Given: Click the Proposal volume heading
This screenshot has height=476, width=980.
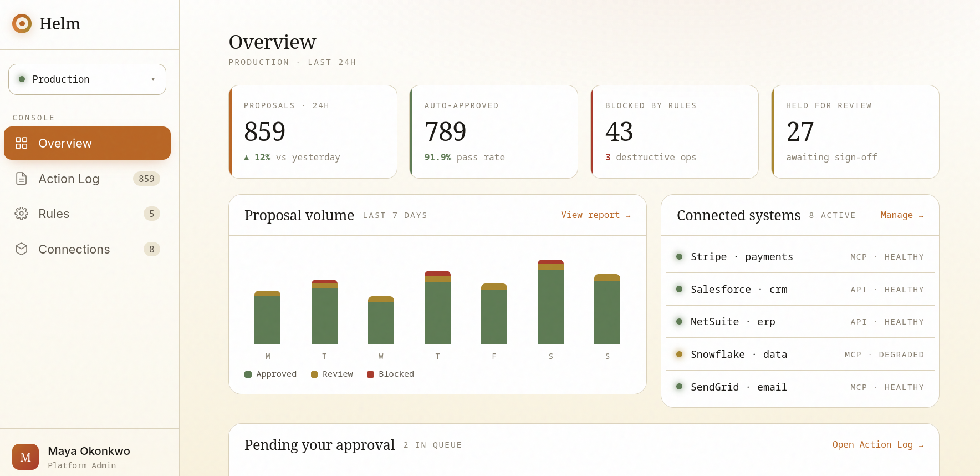Looking at the screenshot, I should (299, 215).
